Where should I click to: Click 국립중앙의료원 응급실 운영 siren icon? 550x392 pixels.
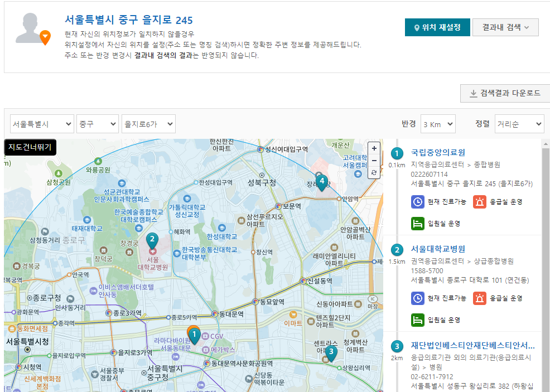[480, 202]
